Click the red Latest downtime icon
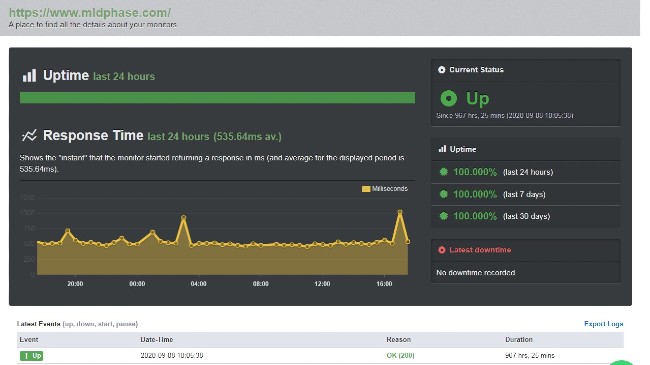The image size is (650, 365). 442,250
